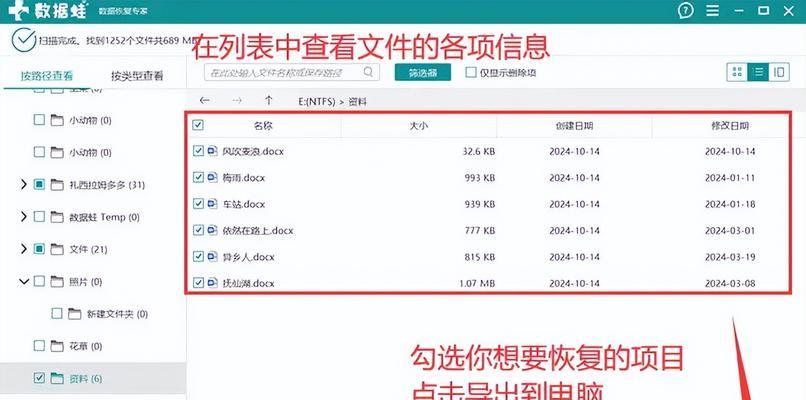Expand the 数据蛙 Temp folder
This screenshot has width=806, height=400.
coord(23,217)
